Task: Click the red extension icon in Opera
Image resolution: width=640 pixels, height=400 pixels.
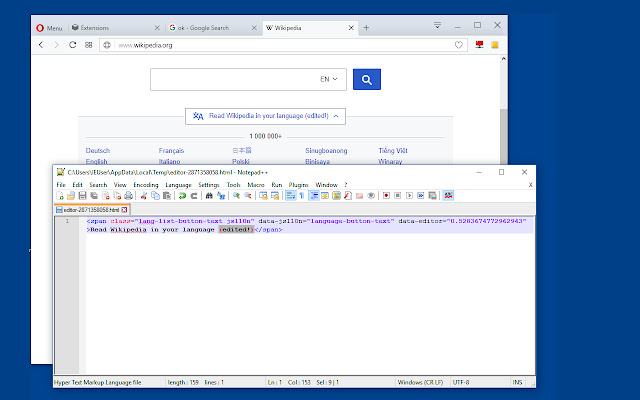Action: tap(479, 45)
